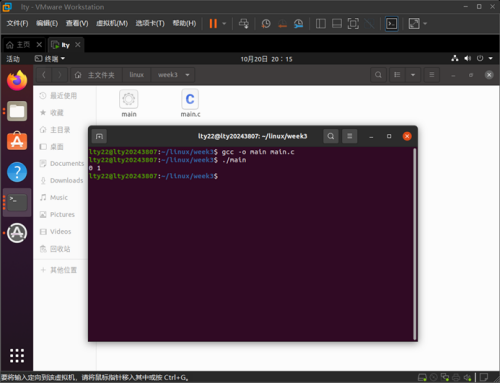
Task: Click 主文件夹 path breadcrumb
Action: [x=95, y=75]
